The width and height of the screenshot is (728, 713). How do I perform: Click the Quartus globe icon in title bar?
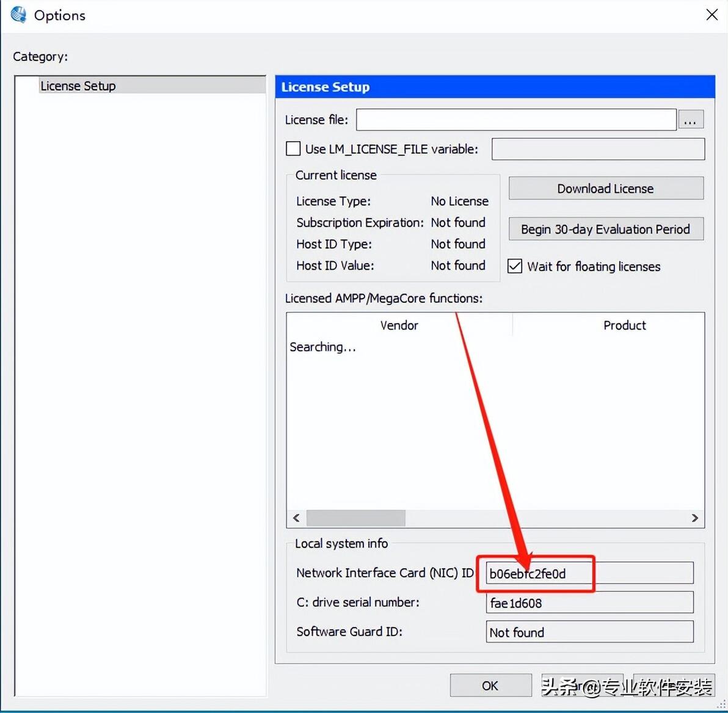(x=18, y=15)
